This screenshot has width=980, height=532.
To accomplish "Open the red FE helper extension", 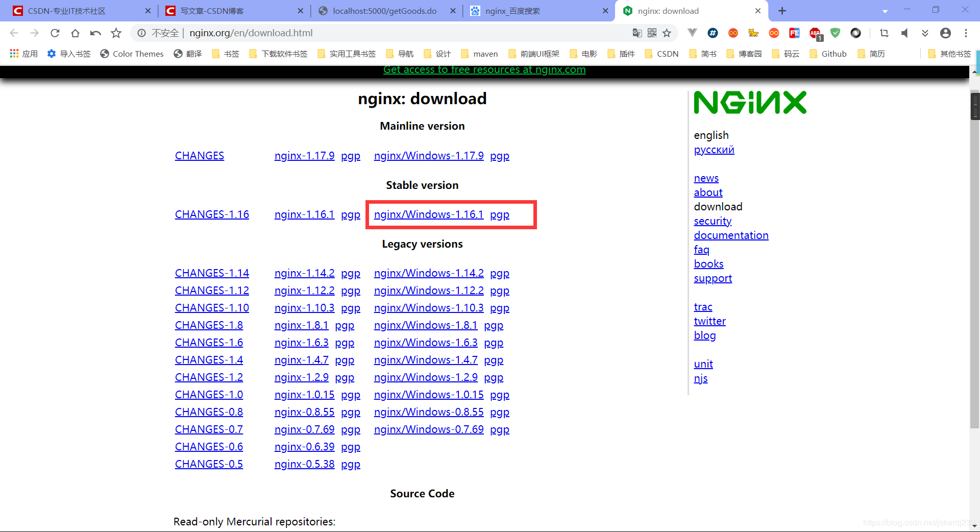I will [x=794, y=33].
